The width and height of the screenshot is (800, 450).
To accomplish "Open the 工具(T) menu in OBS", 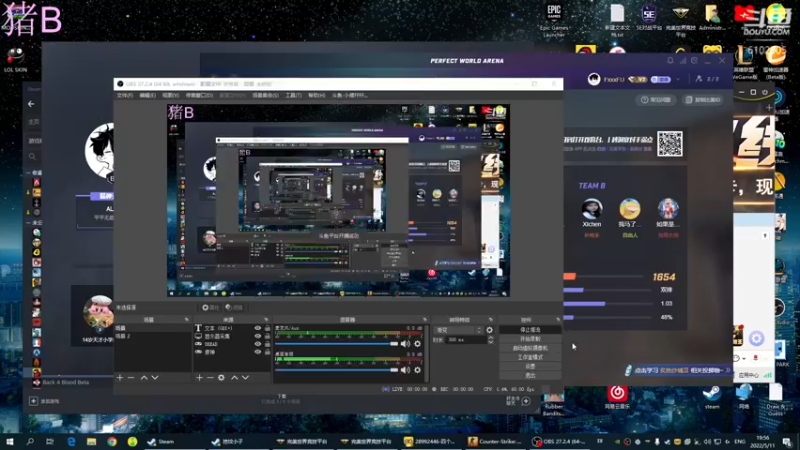I will pyautogui.click(x=293, y=95).
